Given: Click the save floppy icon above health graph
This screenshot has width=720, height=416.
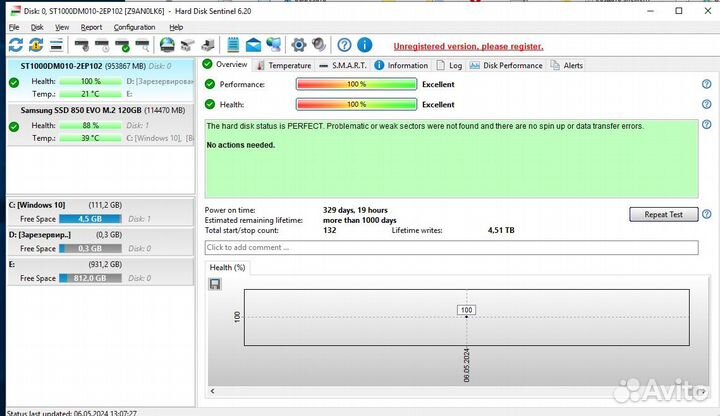Looking at the screenshot, I should [x=215, y=284].
